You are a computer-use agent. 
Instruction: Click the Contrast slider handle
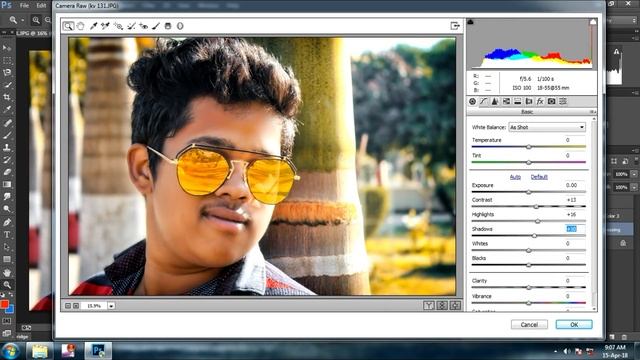pyautogui.click(x=536, y=207)
